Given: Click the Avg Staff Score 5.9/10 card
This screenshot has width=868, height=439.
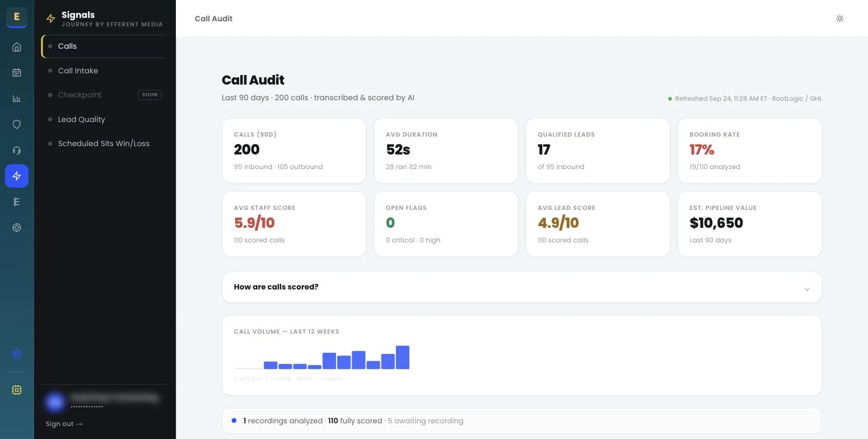Looking at the screenshot, I should pyautogui.click(x=294, y=224).
